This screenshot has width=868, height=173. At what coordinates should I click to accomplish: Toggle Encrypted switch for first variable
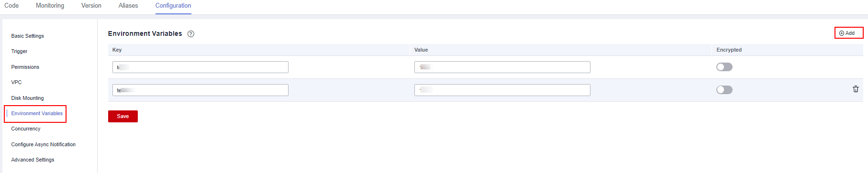[724, 67]
